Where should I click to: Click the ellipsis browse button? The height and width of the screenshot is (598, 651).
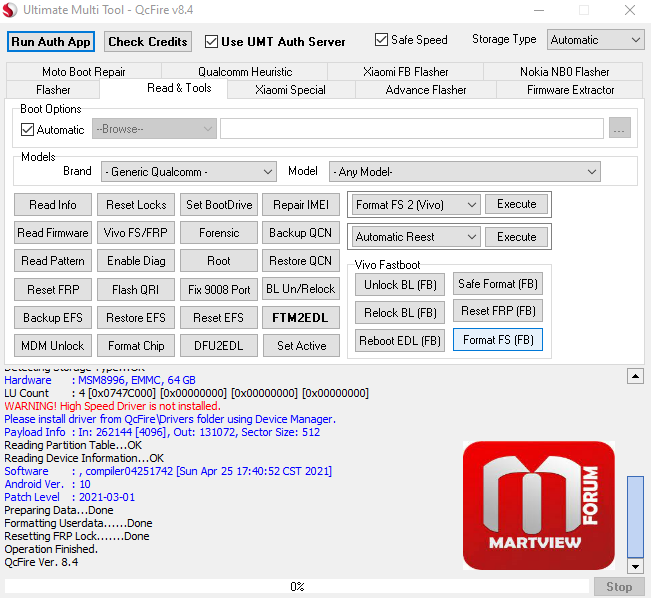click(x=620, y=128)
